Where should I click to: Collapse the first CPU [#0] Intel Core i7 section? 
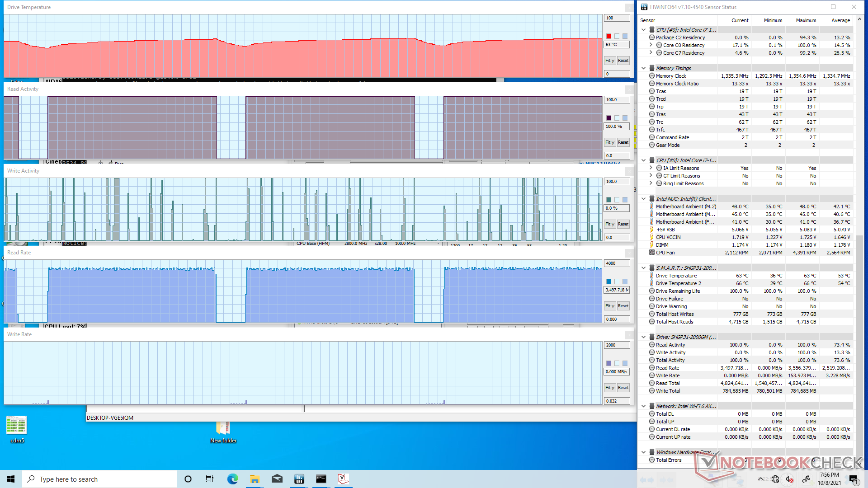[x=643, y=30]
